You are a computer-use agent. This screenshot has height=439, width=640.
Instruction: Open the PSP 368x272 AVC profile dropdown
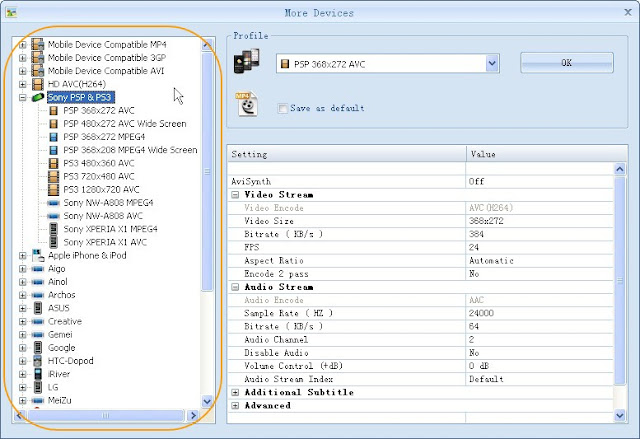(x=492, y=64)
